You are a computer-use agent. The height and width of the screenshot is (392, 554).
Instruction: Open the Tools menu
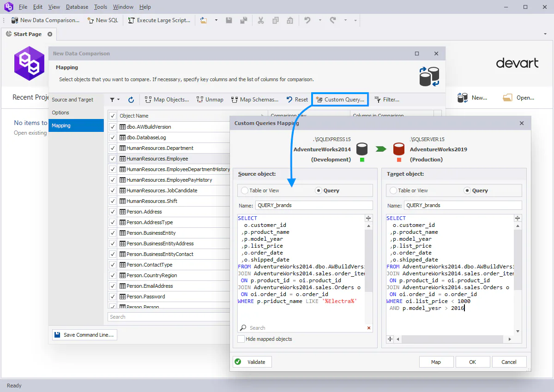(x=101, y=7)
